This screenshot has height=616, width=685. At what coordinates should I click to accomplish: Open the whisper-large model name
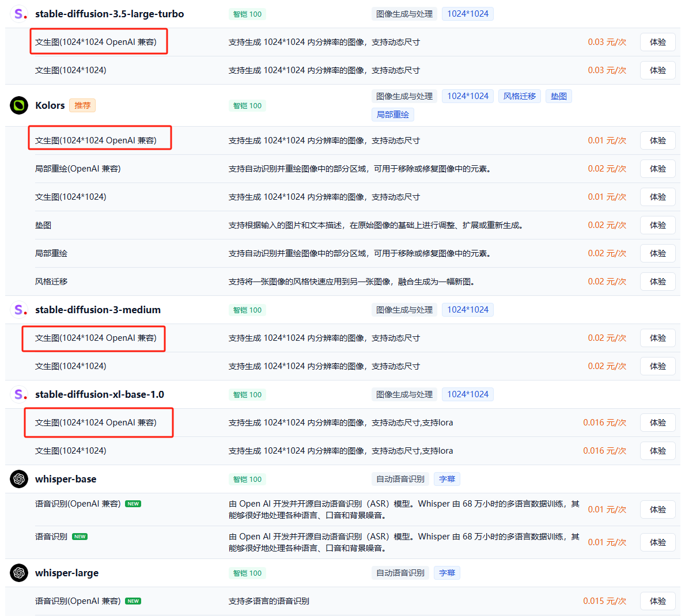point(67,573)
